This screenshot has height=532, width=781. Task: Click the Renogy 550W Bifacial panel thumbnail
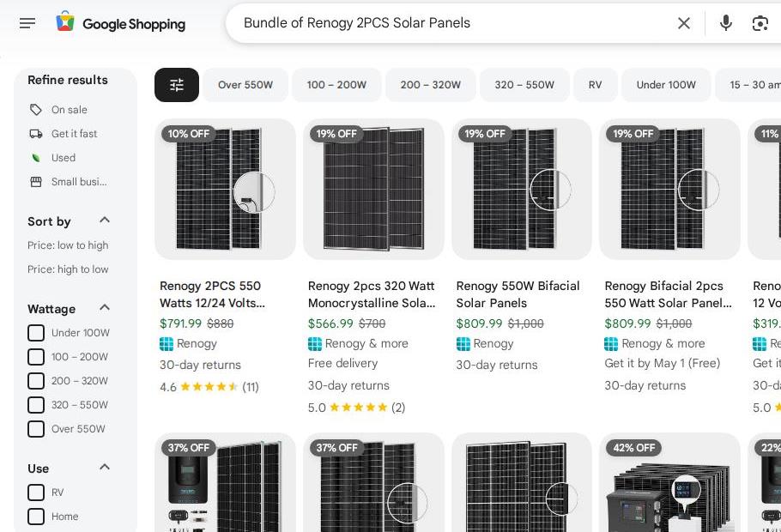tap(522, 190)
